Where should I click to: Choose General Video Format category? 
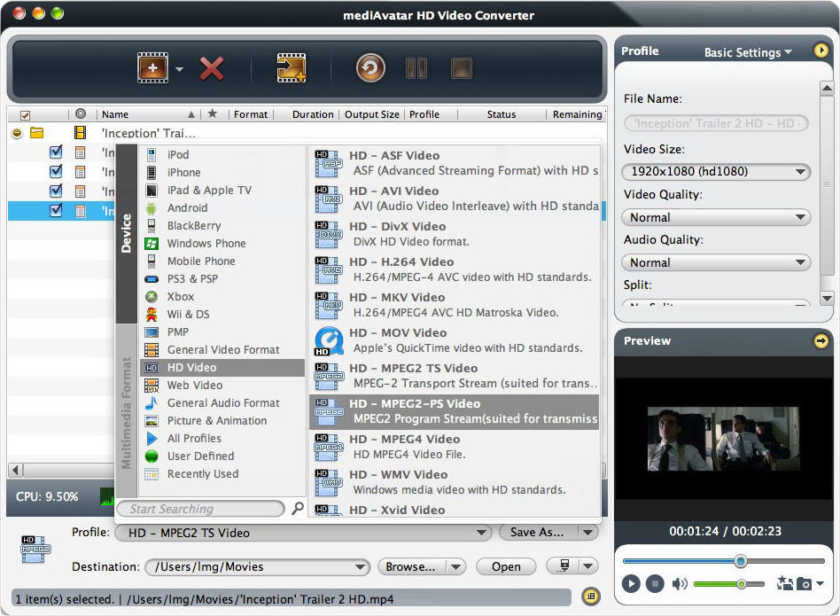[x=222, y=350]
